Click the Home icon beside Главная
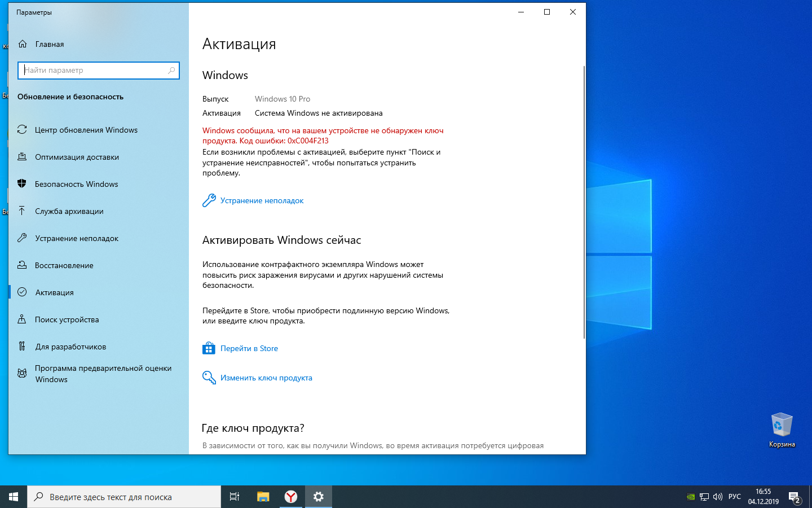Viewport: 812px width, 508px height. [23, 44]
